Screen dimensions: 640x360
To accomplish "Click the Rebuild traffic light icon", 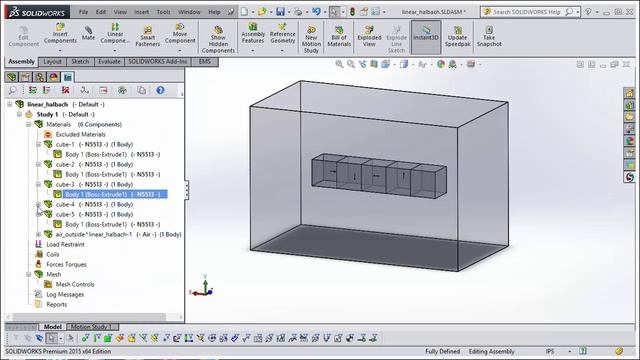I will click(x=352, y=12).
